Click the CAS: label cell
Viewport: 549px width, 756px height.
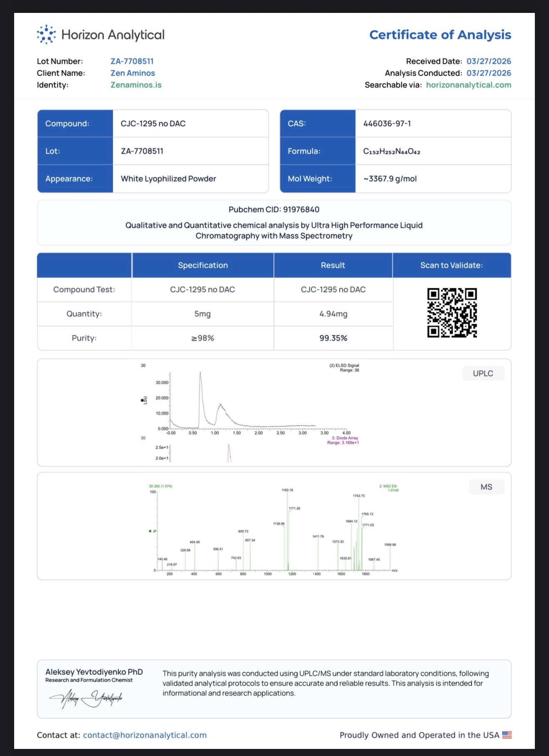point(318,124)
